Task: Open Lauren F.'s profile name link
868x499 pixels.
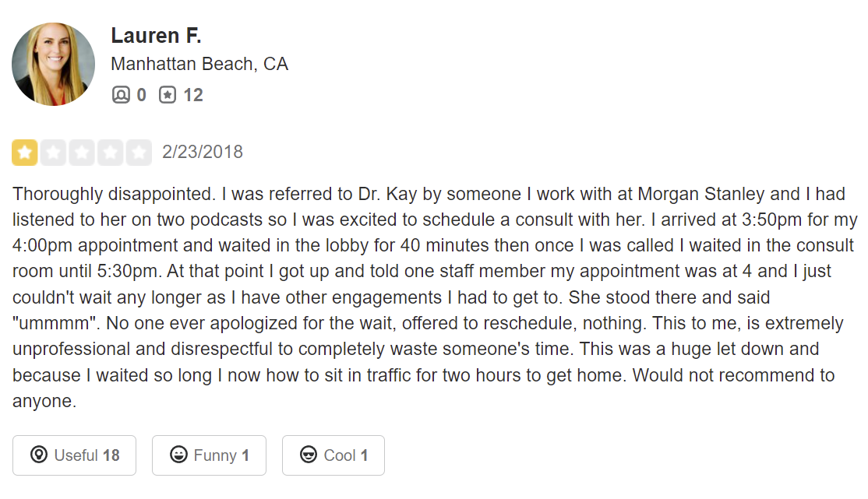Action: [156, 35]
